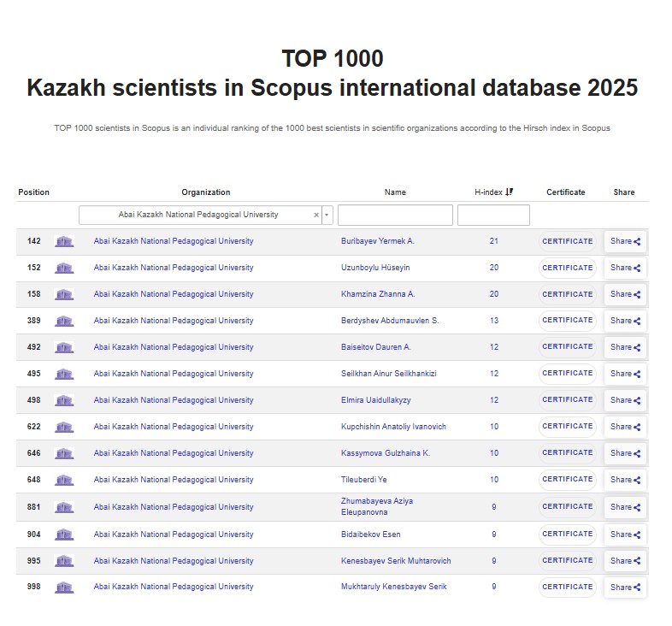Screen dimensions: 672x626
Task: Open certificate for Baiseitov Dauren A.
Action: [567, 347]
